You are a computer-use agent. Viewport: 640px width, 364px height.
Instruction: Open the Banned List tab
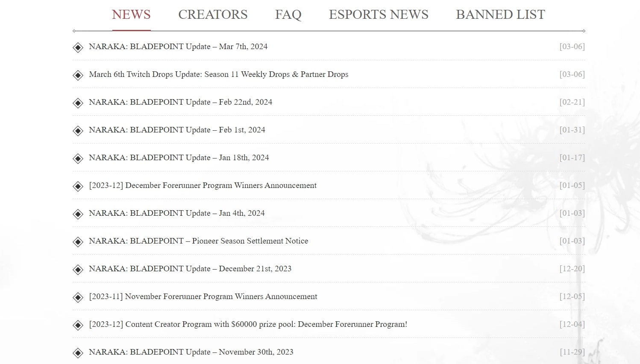pyautogui.click(x=500, y=15)
